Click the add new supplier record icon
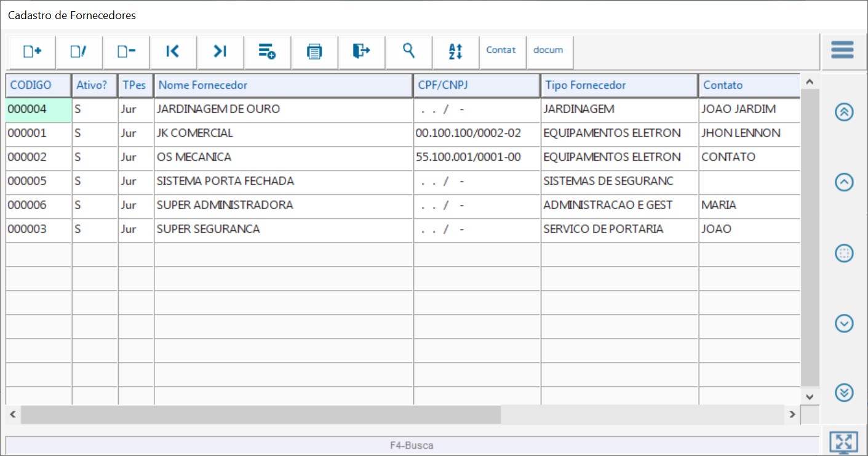Screen dimensions: 868x456 click(x=32, y=52)
